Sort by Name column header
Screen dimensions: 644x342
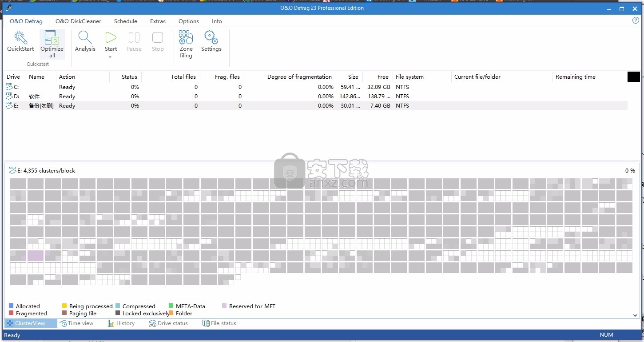(x=41, y=77)
